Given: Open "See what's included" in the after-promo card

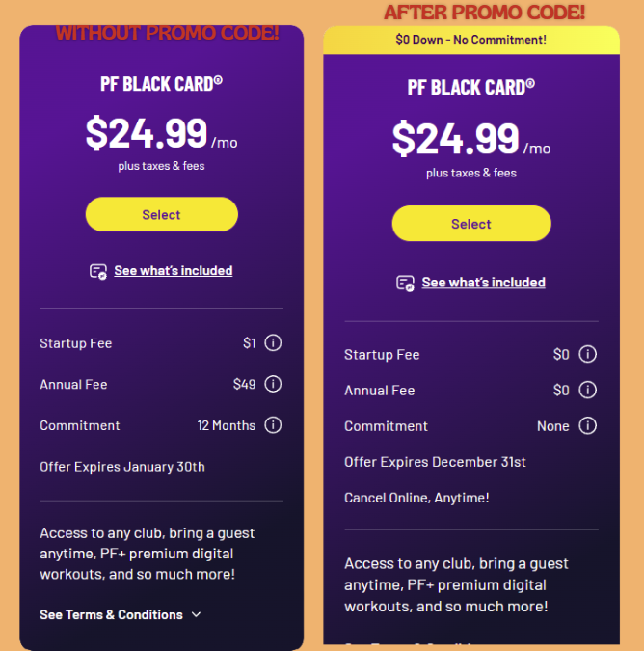Looking at the screenshot, I should tap(483, 283).
